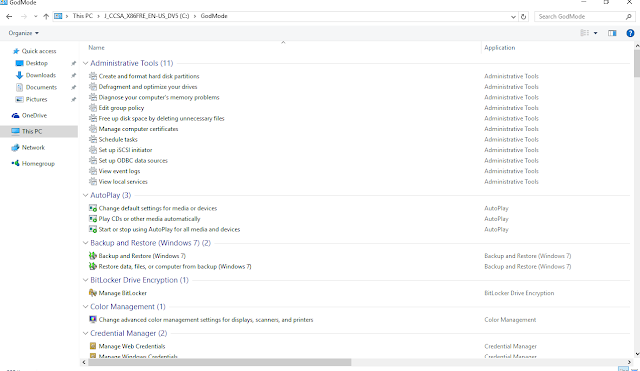Refresh the GodMode folder view
The height and width of the screenshot is (371, 640).
523,17
